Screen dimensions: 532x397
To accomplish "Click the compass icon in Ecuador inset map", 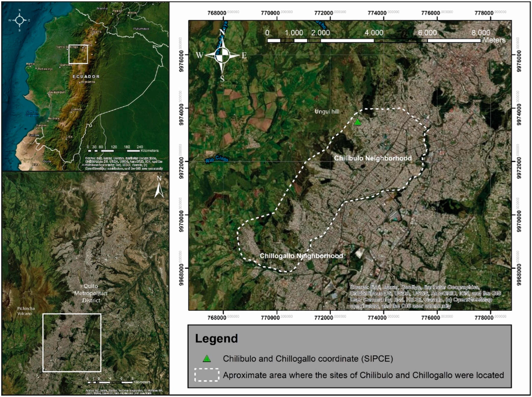I will (x=20, y=20).
